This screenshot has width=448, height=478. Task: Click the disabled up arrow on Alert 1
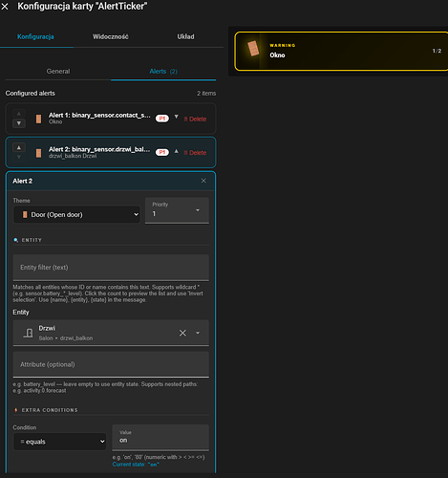(x=19, y=114)
